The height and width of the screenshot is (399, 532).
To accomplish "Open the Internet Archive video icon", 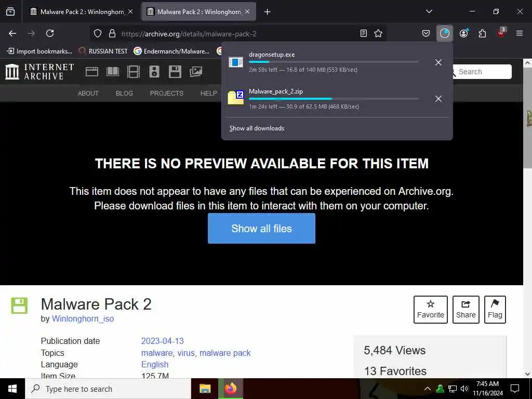I will tap(134, 72).
